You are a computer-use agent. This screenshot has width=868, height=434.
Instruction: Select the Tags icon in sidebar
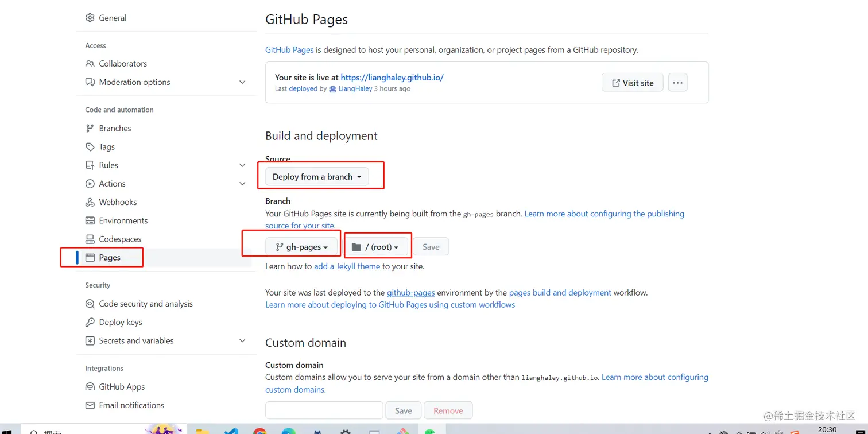[x=90, y=147]
